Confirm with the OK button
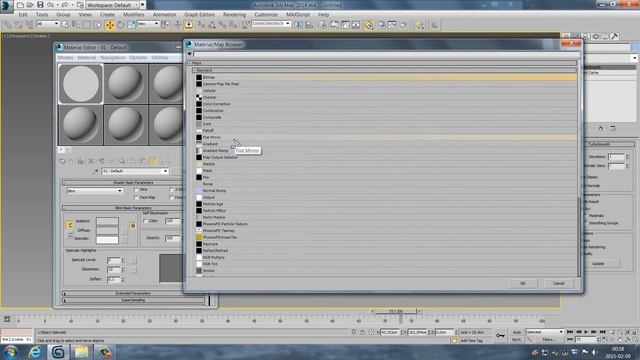The height and width of the screenshot is (360, 640). coord(522,283)
